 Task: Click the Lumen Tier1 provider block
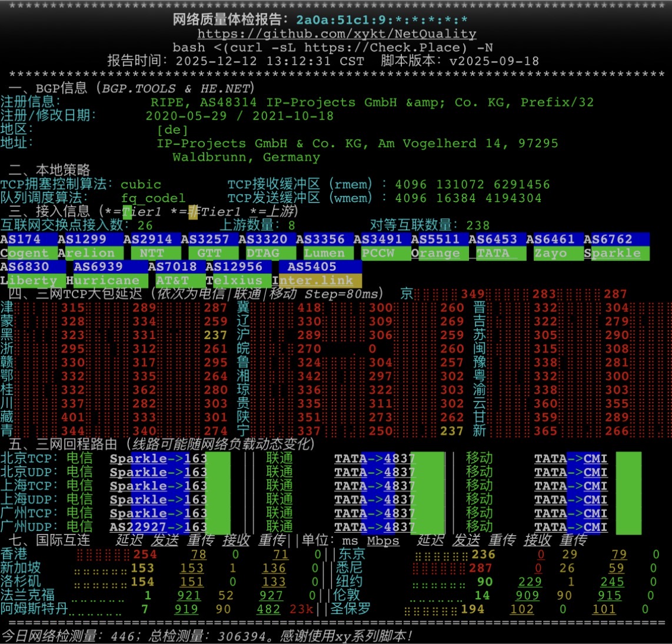[x=324, y=253]
